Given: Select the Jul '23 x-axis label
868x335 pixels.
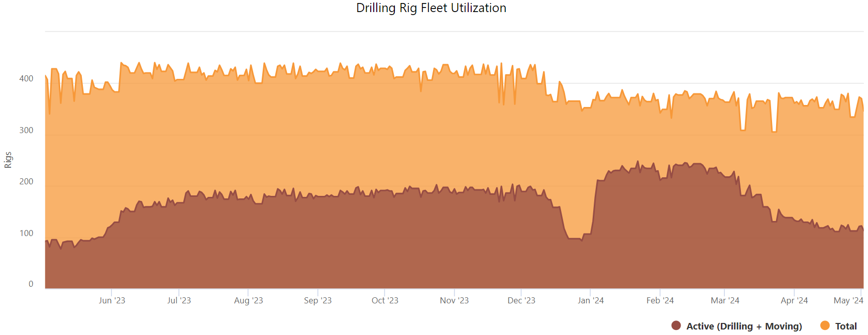Looking at the screenshot, I should click(x=179, y=300).
